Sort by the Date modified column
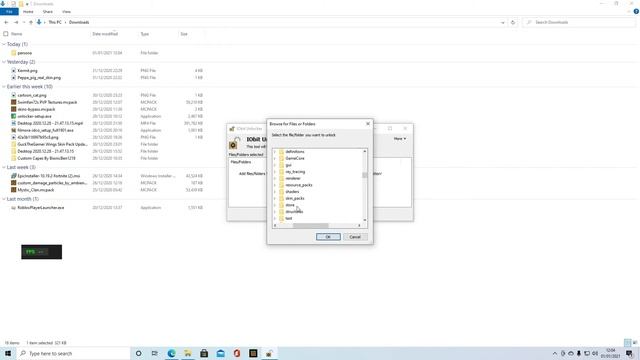 105,34
